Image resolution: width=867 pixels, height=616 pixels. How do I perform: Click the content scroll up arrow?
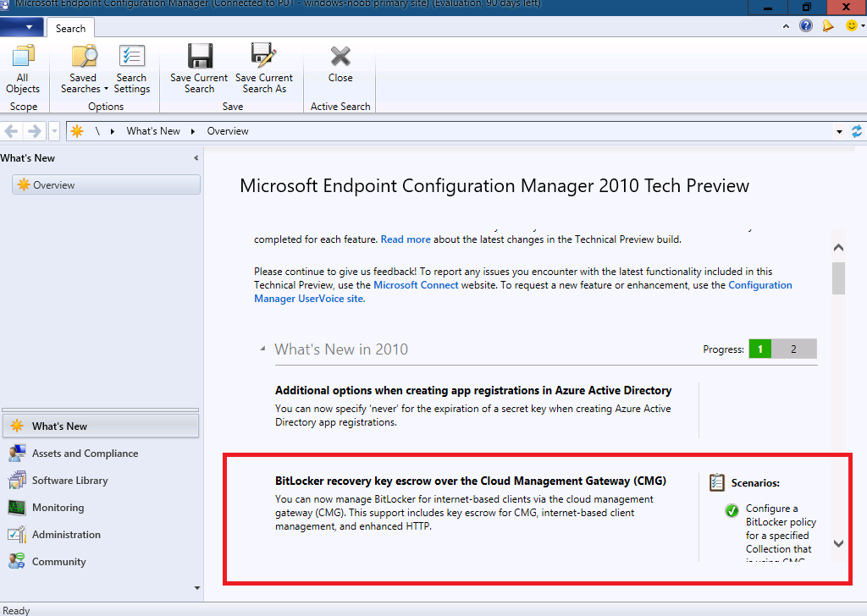tap(838, 248)
